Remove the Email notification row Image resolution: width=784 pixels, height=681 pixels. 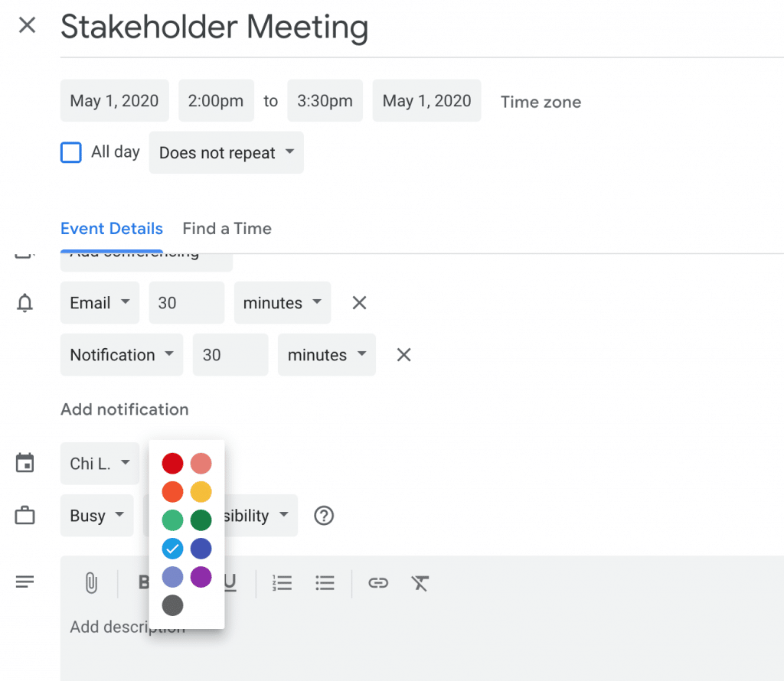tap(359, 303)
